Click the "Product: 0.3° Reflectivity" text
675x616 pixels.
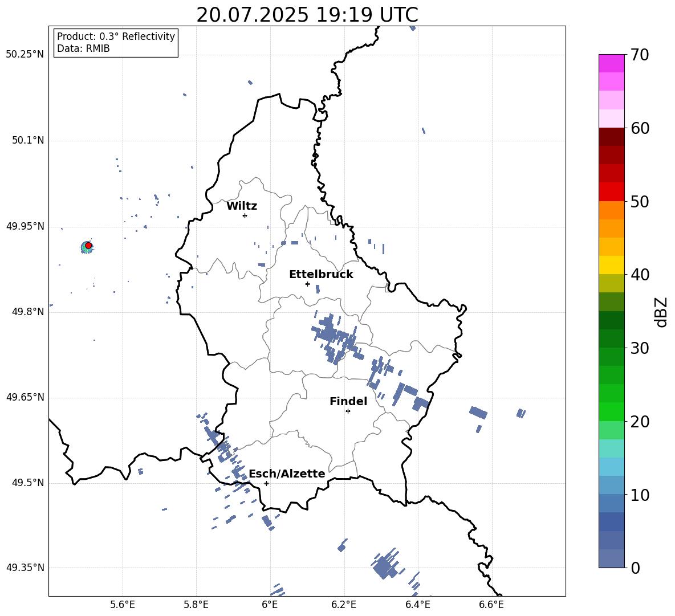point(116,36)
